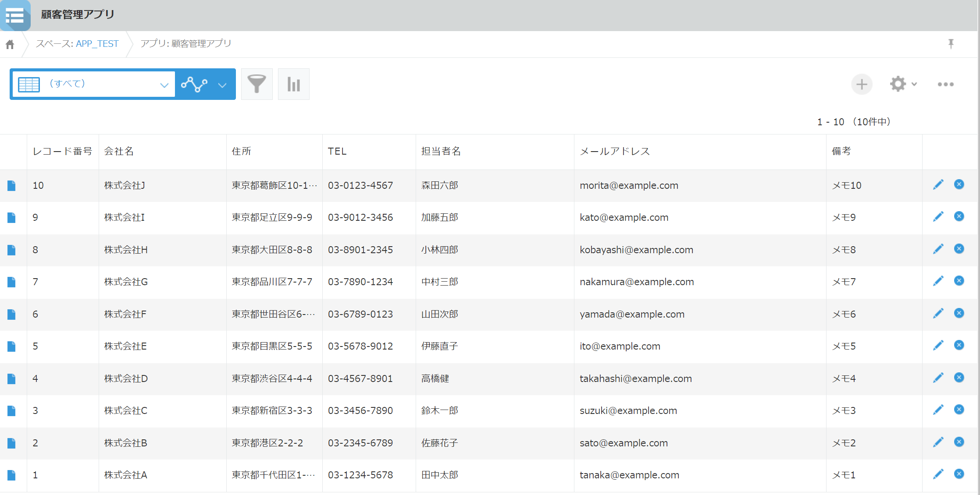
Task: Click the 会社名 column header
Action: [119, 152]
